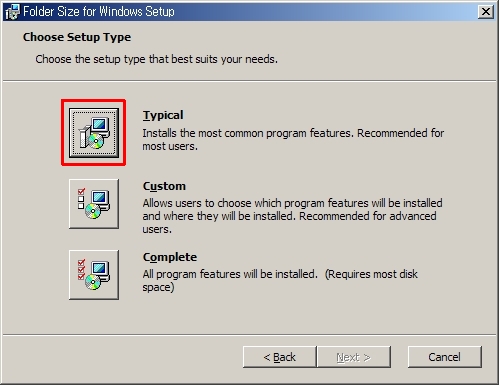Viewport: 499px width, 385px height.
Task: Click 'best suits your needs' subtitle text
Action: tap(224, 59)
